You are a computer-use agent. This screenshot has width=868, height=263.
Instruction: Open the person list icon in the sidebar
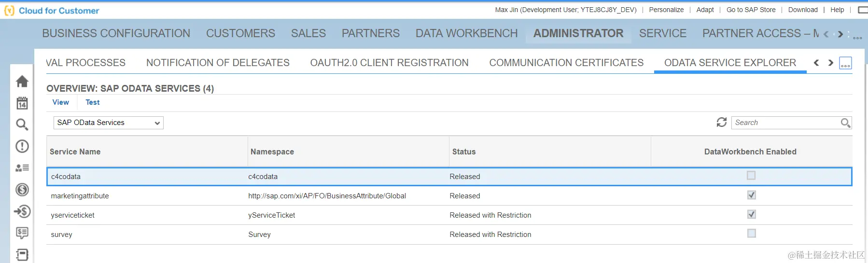point(22,168)
